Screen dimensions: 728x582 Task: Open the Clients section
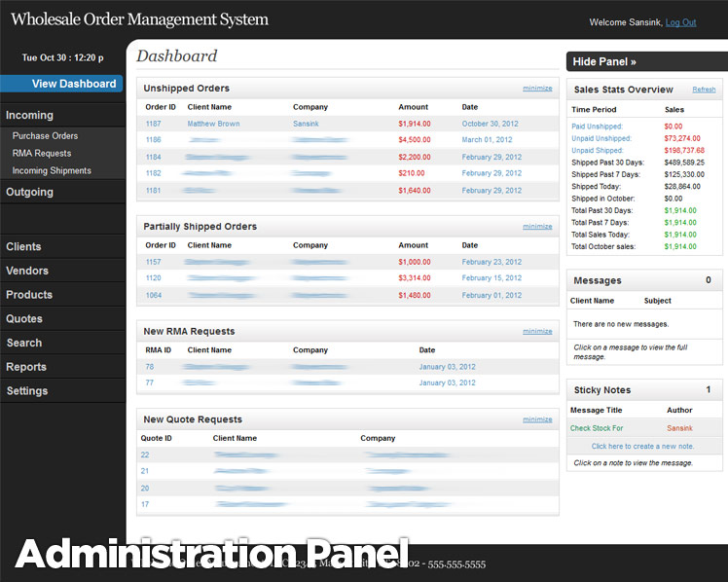(23, 247)
